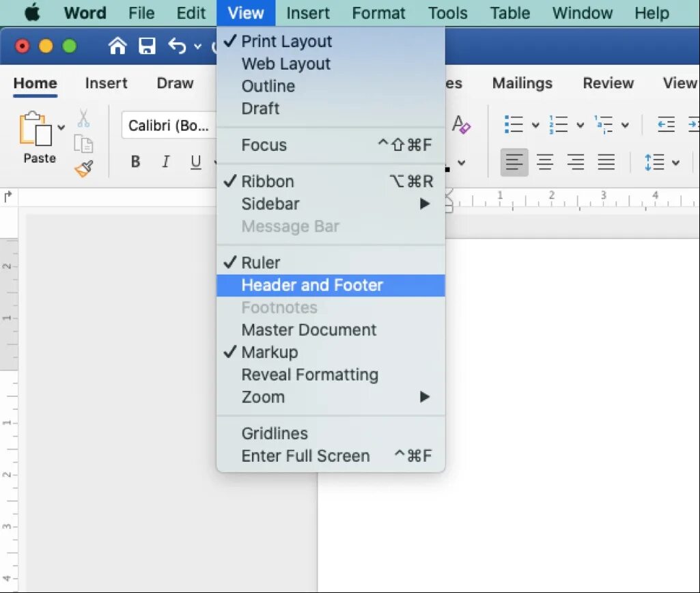
Task: Toggle Underline formatting
Action: [x=195, y=162]
